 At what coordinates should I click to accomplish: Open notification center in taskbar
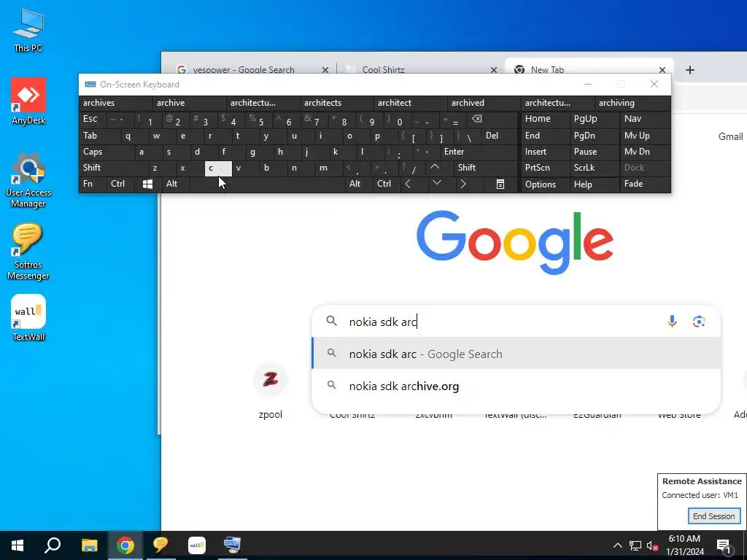tap(724, 545)
